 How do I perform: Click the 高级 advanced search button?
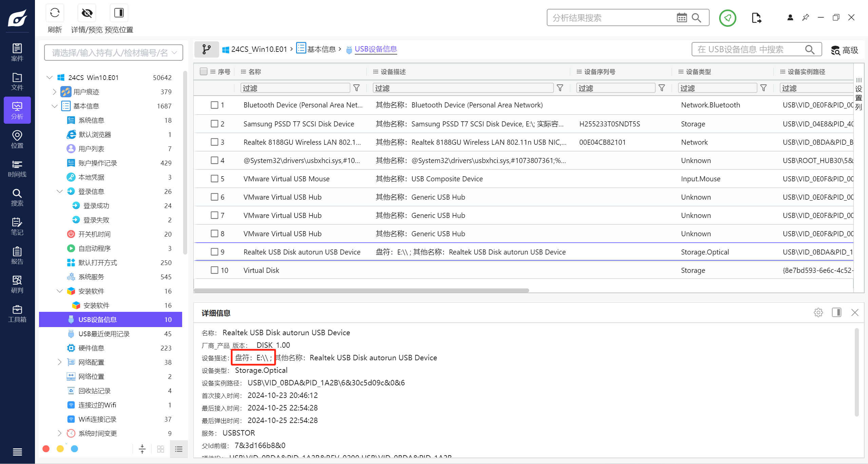point(844,50)
